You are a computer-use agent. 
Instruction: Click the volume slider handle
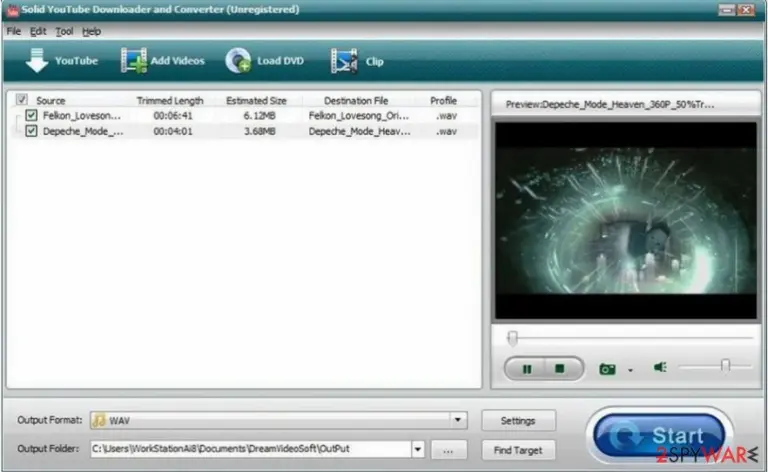(x=725, y=365)
